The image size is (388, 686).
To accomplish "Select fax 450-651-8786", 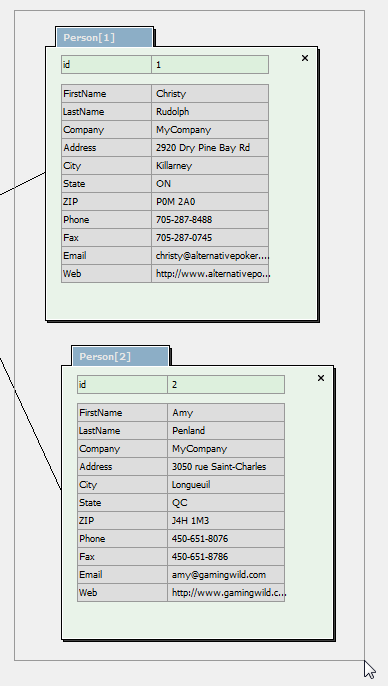I will tap(226, 556).
